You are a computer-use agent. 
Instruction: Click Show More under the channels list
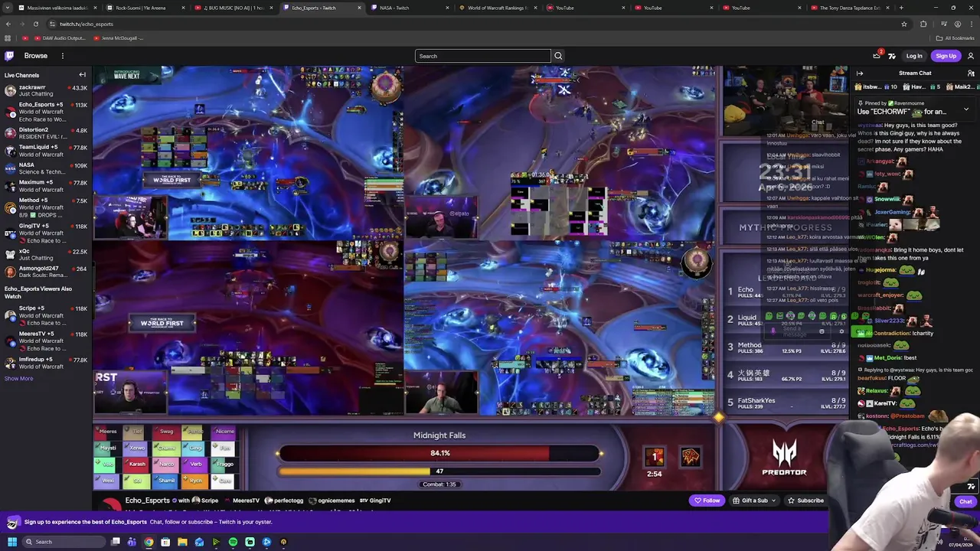(x=18, y=378)
